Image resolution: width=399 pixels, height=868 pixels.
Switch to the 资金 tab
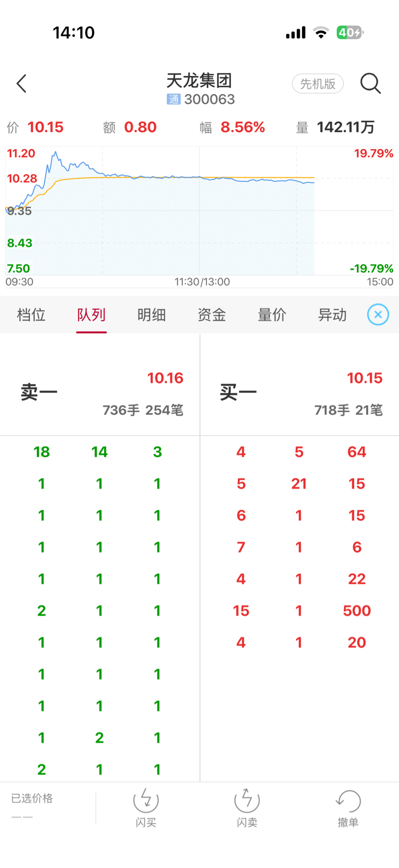point(212,314)
